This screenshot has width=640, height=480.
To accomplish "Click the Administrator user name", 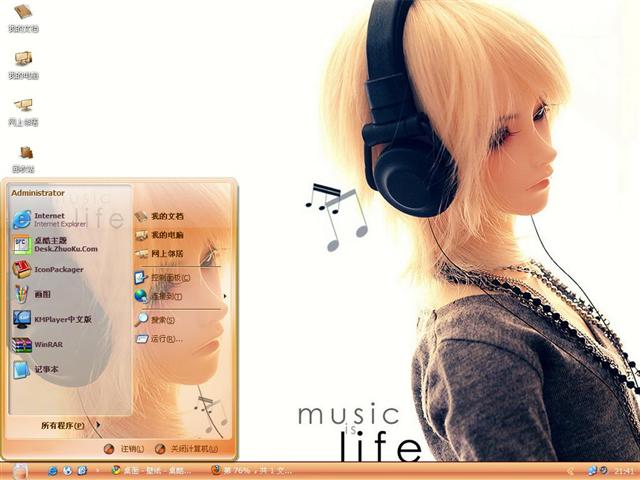I will click(x=38, y=193).
